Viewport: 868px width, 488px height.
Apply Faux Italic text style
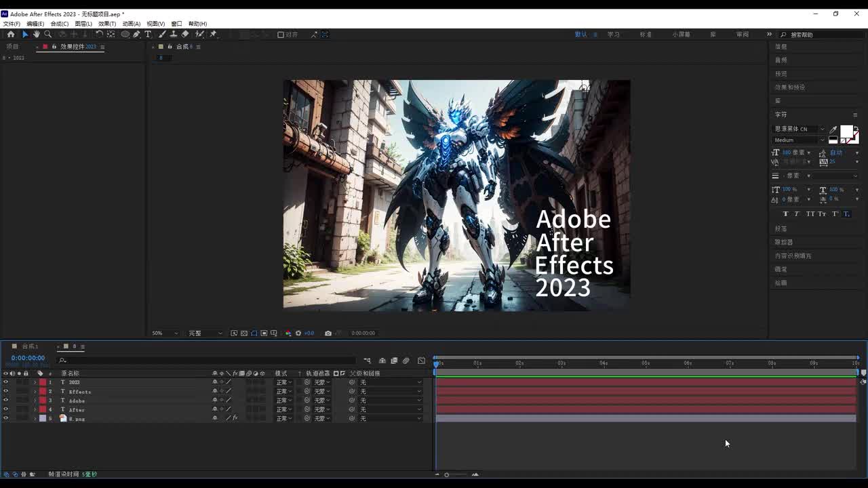click(797, 214)
